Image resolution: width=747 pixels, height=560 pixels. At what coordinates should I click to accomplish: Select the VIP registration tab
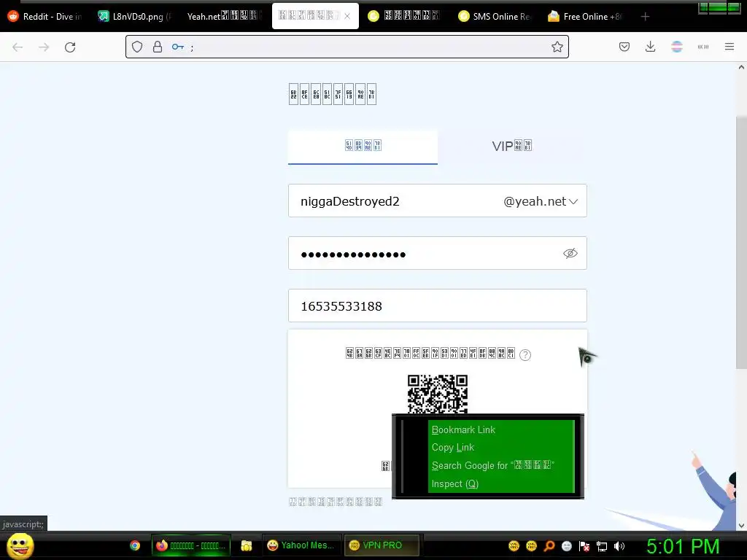(512, 146)
